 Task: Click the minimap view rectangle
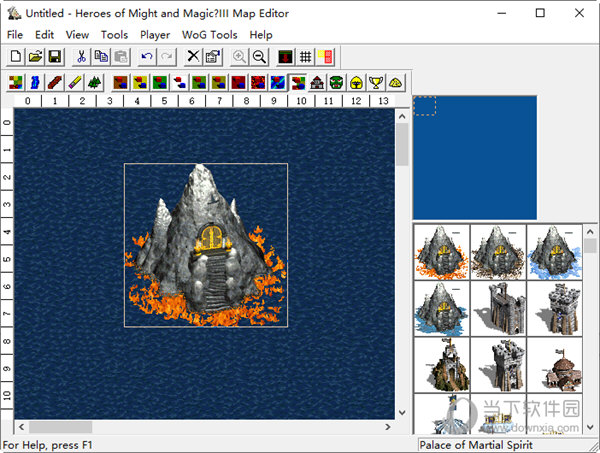coord(425,106)
